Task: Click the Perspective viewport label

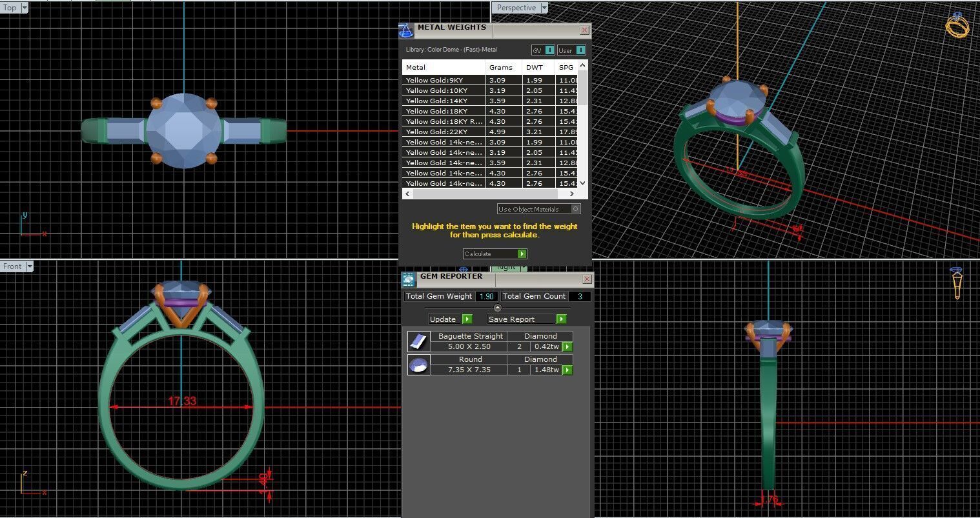Action: click(516, 8)
